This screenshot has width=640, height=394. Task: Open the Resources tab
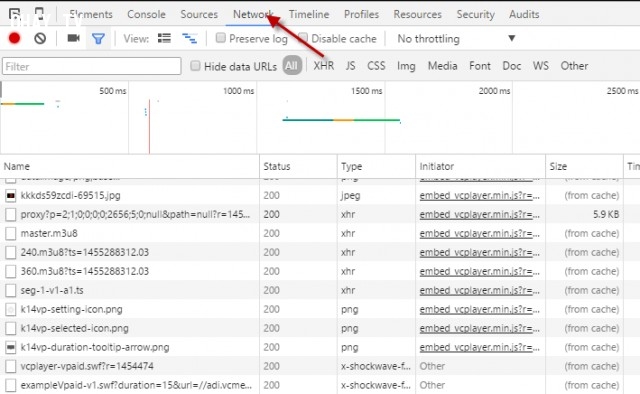pyautogui.click(x=418, y=14)
